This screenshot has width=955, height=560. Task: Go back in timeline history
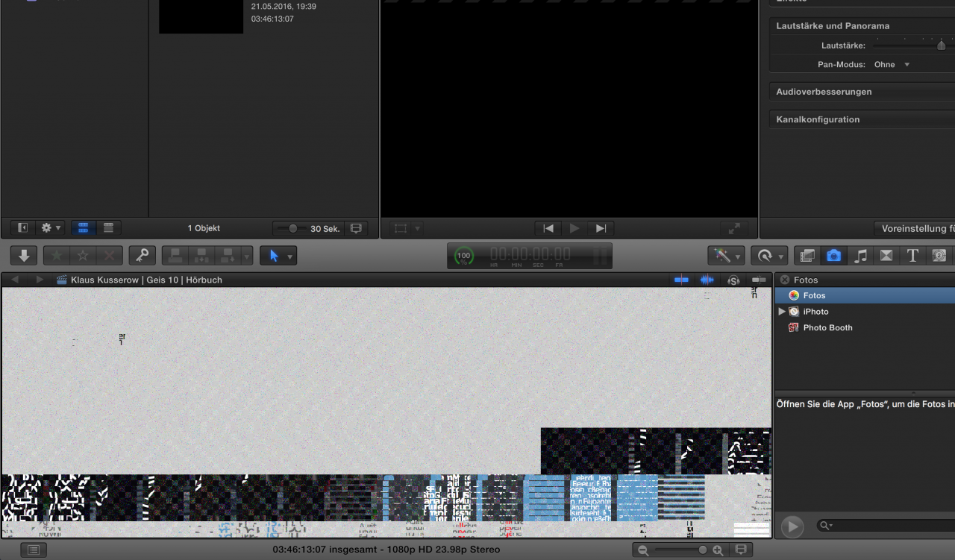pyautogui.click(x=16, y=280)
